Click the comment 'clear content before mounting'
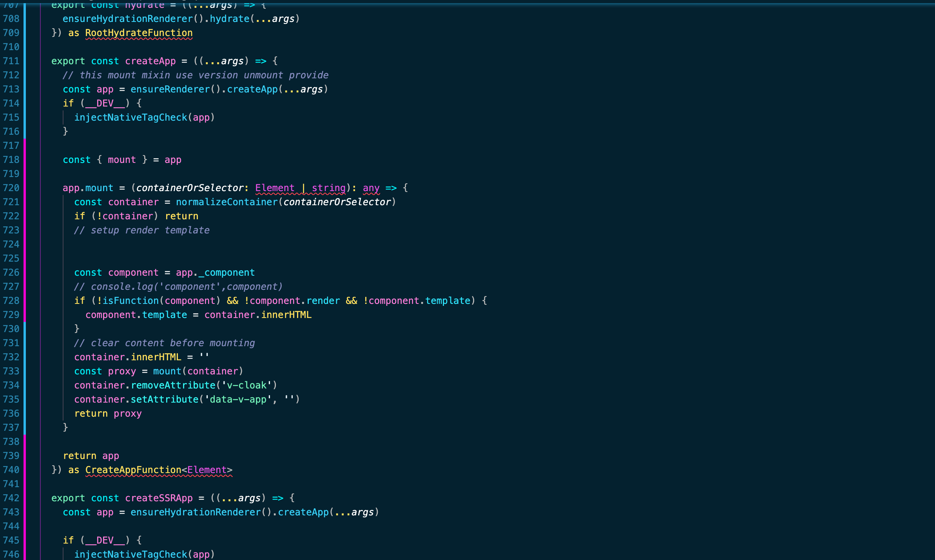935x560 pixels. (165, 343)
